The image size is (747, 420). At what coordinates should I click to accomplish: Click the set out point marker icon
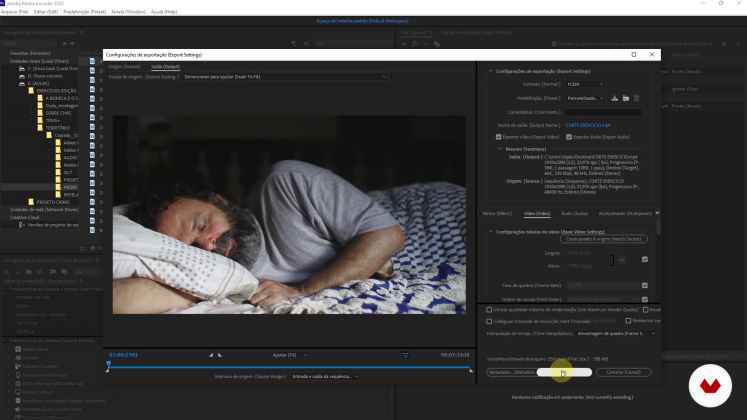click(x=222, y=354)
